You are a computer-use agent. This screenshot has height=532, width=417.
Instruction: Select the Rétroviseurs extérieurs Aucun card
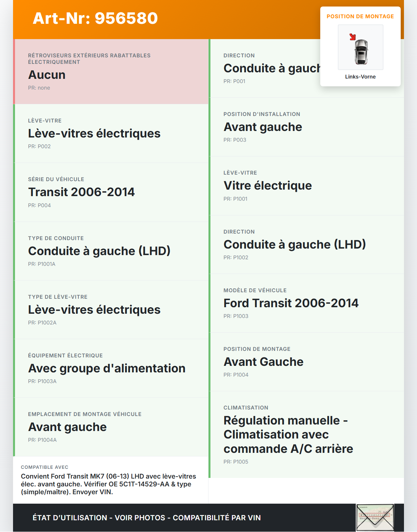111,72
